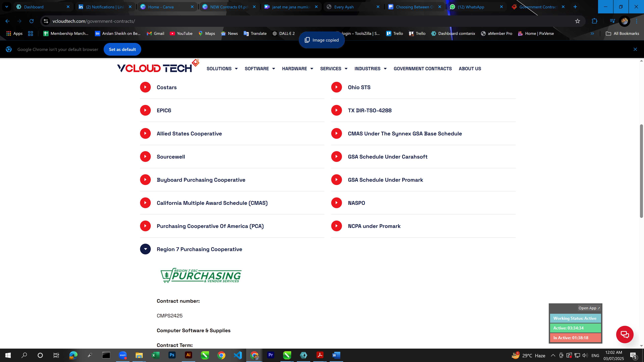Switch to LinkedIn Notifications tab
Screen dimensions: 644x362
(x=105, y=7)
